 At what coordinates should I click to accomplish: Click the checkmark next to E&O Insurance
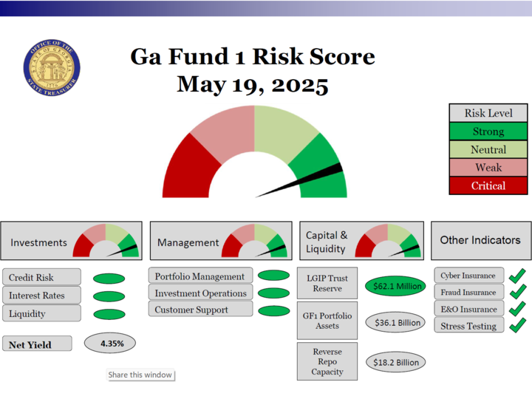click(518, 308)
